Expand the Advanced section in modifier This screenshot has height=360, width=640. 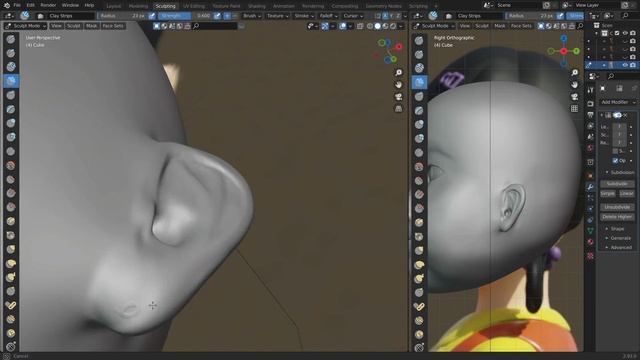point(621,247)
